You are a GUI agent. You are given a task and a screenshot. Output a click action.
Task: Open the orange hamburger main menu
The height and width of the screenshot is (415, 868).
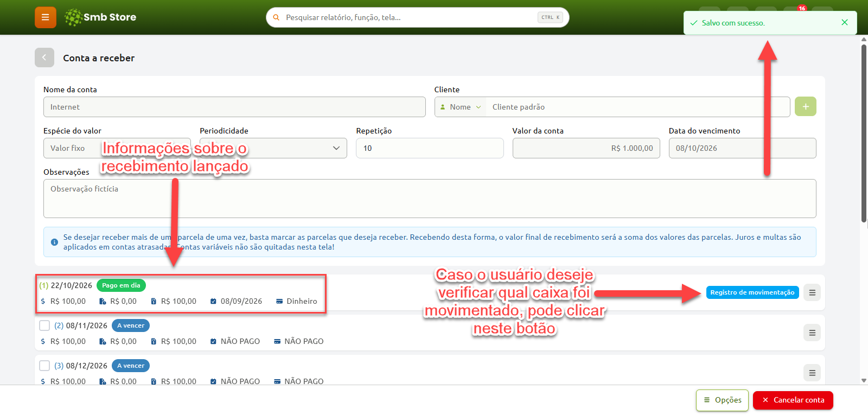(46, 17)
